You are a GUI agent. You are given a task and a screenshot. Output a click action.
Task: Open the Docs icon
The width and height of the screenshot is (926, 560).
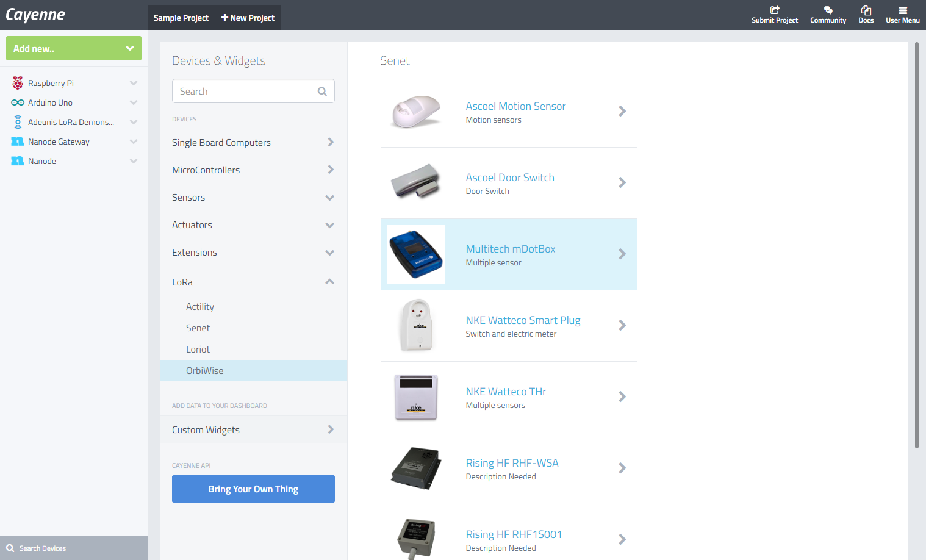(x=866, y=10)
